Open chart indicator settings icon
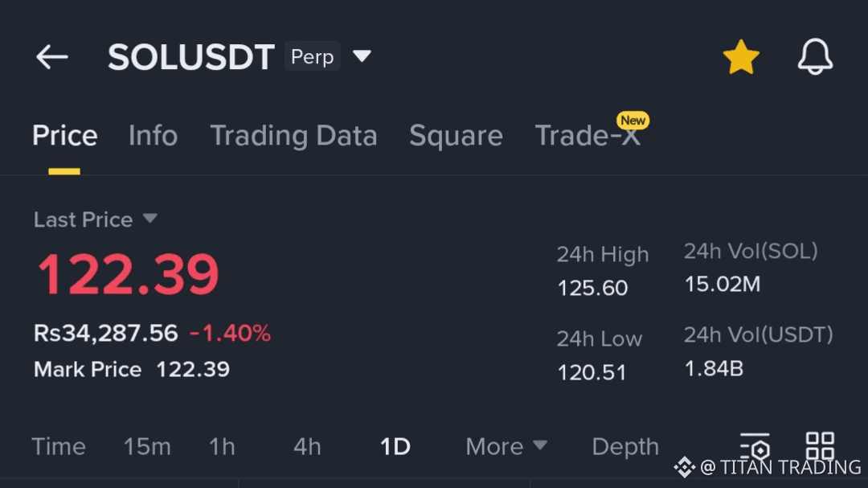The image size is (868, 488). (x=755, y=446)
